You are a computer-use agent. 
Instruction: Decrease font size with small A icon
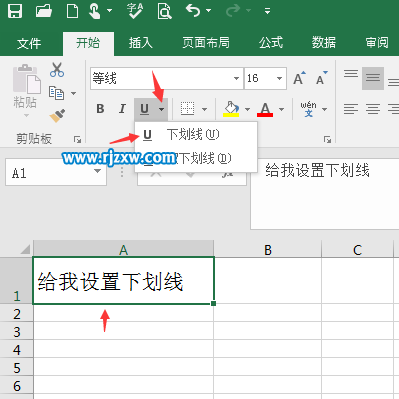321,78
